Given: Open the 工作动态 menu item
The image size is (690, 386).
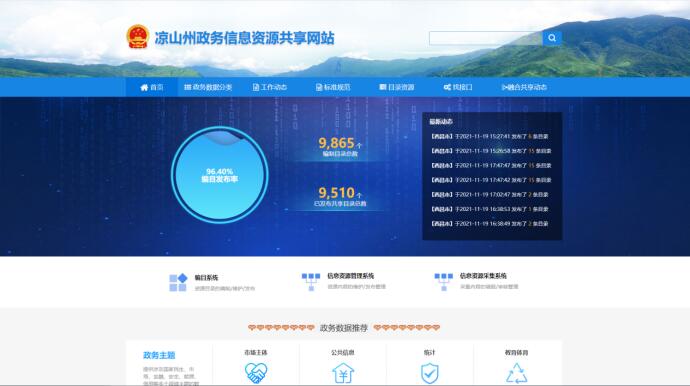Looking at the screenshot, I should coord(270,87).
